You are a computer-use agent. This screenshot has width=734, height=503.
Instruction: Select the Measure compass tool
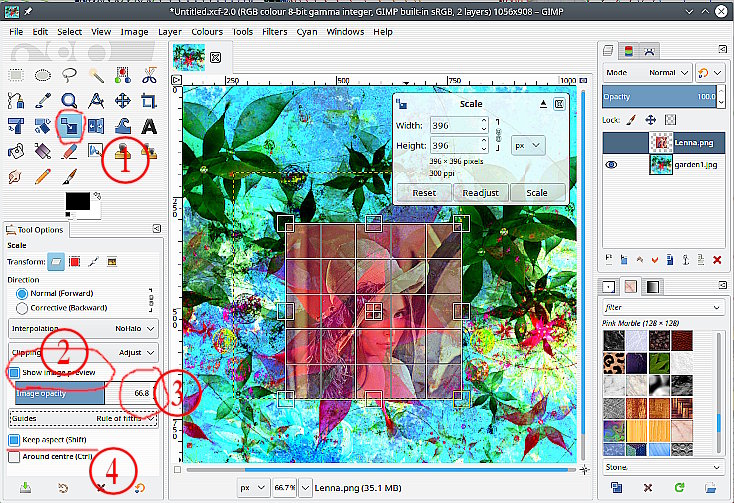(x=96, y=101)
